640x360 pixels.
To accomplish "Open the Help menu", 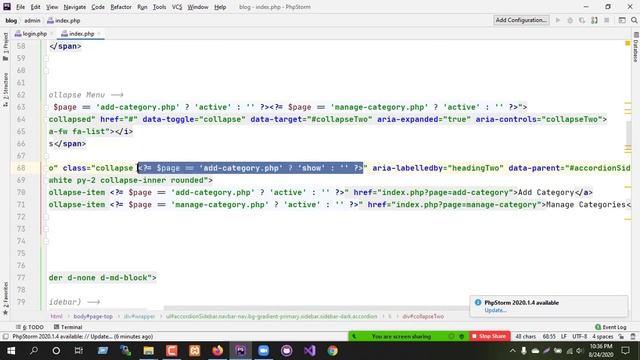I will coord(220,7).
